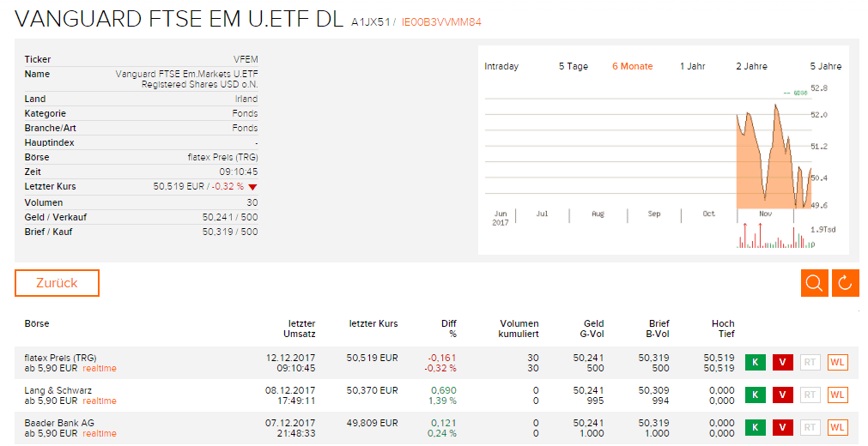Click the Zurück button
This screenshot has height=446, width=868.
(57, 283)
